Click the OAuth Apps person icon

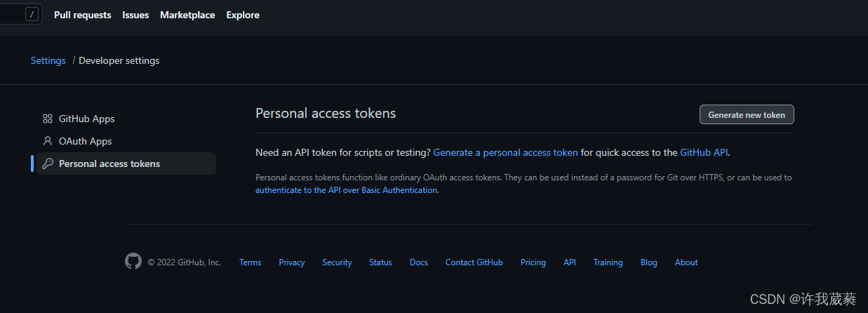[48, 141]
